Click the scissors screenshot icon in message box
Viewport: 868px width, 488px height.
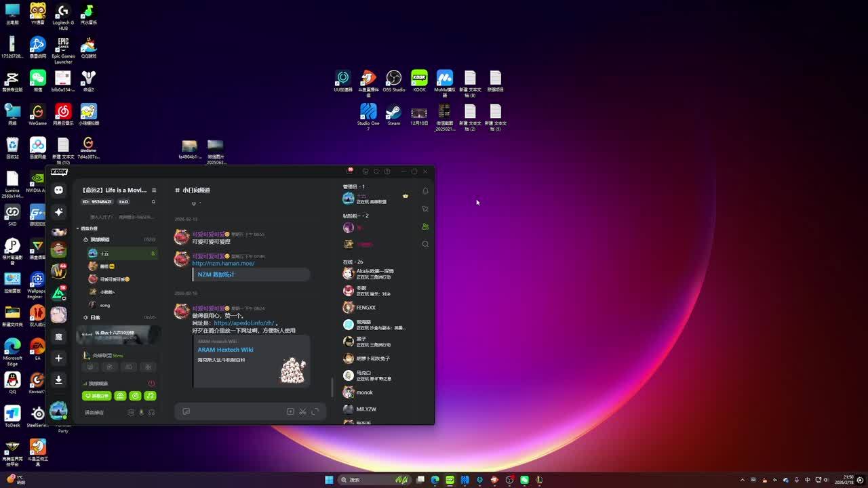(x=302, y=411)
